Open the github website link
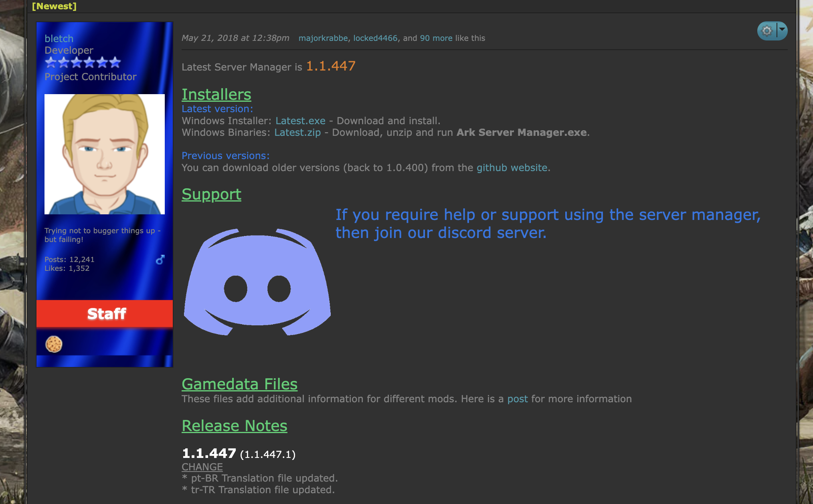Image resolution: width=813 pixels, height=504 pixels. pyautogui.click(x=512, y=167)
